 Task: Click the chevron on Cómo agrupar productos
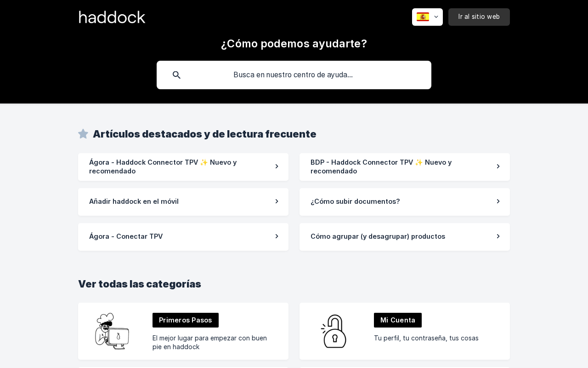pos(498,236)
